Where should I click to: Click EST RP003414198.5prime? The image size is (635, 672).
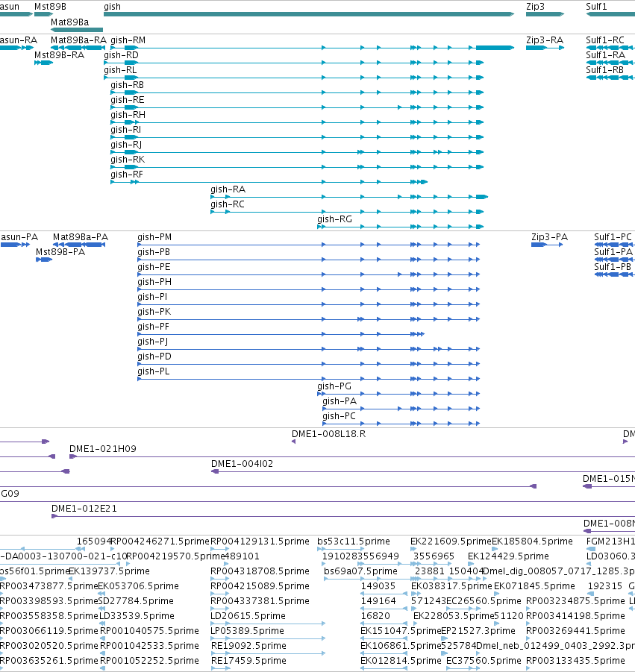click(575, 616)
